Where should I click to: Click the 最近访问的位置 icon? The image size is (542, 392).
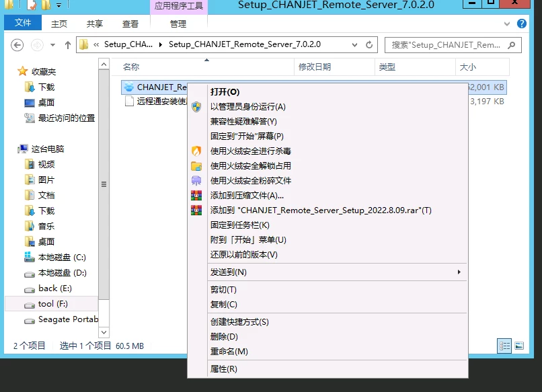pos(30,118)
